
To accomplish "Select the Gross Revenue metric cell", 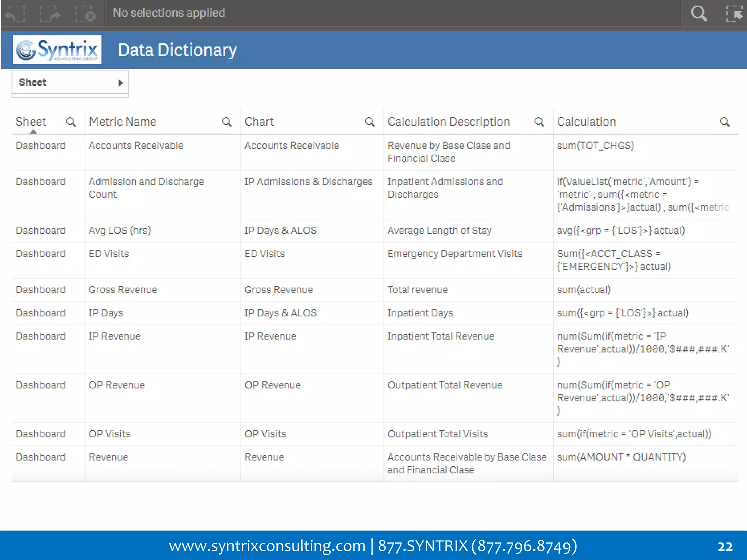I will tap(123, 290).
